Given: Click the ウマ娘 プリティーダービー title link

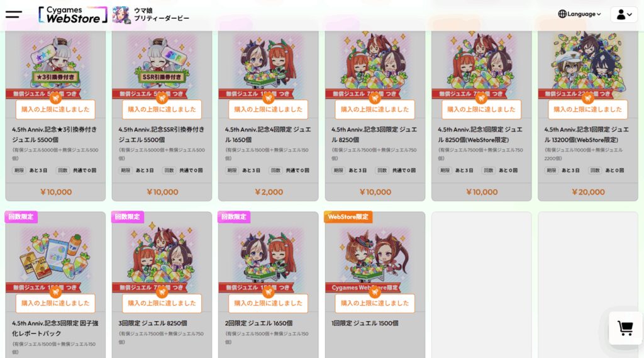Looking at the screenshot, I should pos(162,14).
